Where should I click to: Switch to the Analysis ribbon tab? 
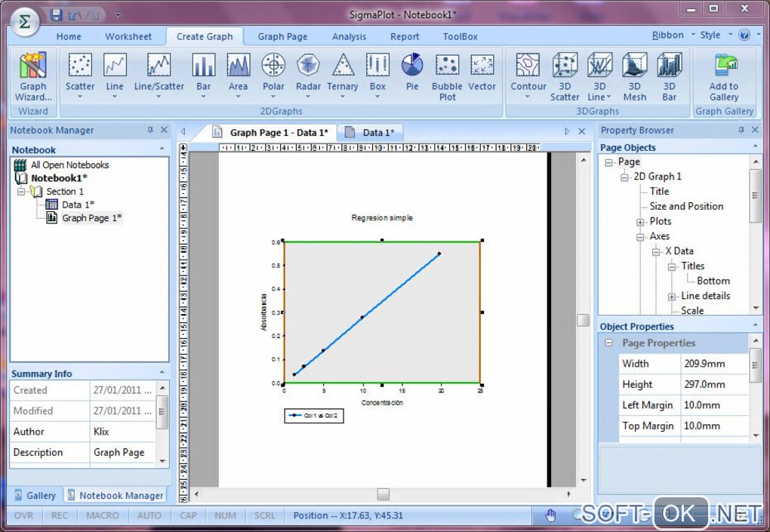tap(349, 36)
